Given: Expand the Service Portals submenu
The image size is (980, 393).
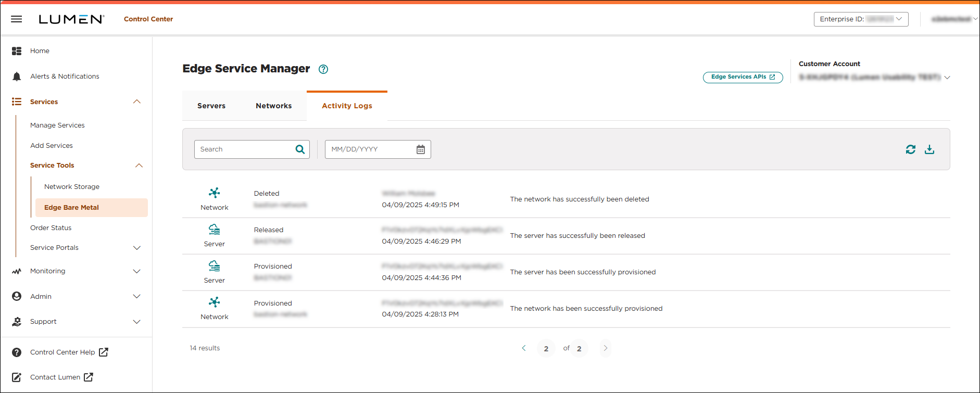Looking at the screenshot, I should [137, 248].
